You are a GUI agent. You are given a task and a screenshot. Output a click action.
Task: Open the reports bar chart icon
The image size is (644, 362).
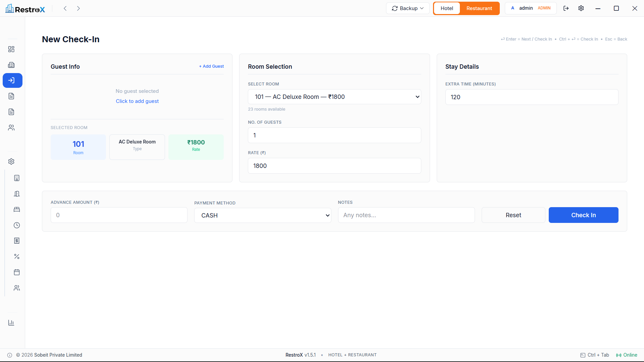[11, 323]
